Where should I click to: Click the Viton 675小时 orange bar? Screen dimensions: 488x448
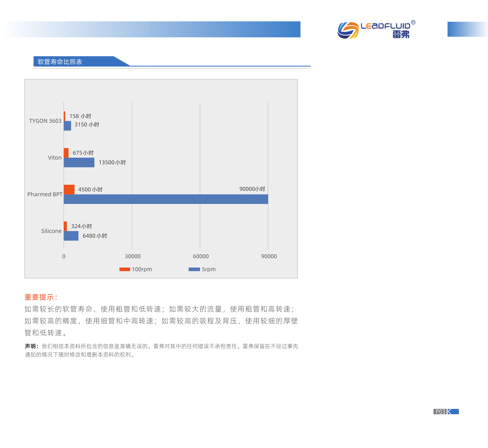pyautogui.click(x=66, y=153)
